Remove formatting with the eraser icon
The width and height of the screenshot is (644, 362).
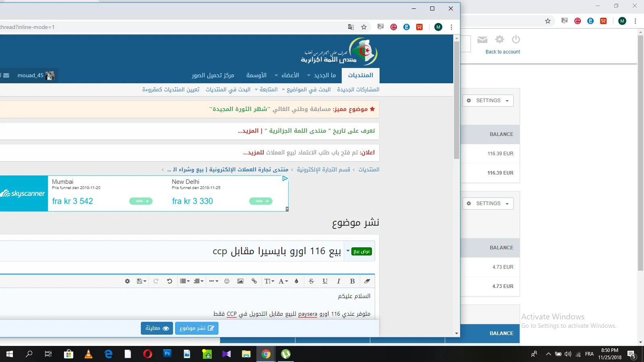coord(367,281)
